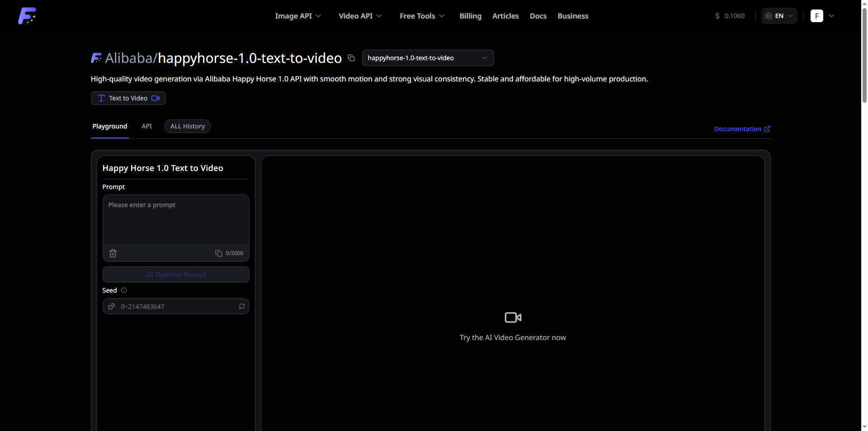Copy the prompt text with the copy icon
Screen dimensions: 868x431
pos(219,253)
